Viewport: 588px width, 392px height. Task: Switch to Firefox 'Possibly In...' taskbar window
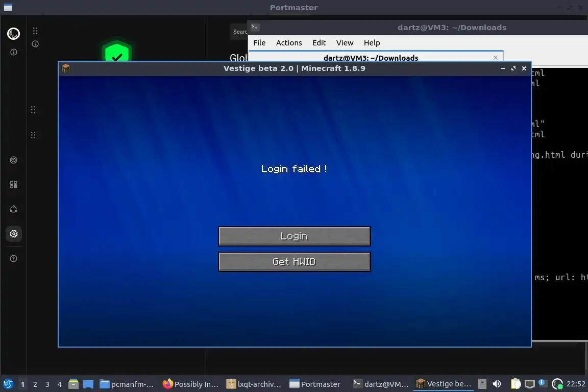tap(191, 384)
